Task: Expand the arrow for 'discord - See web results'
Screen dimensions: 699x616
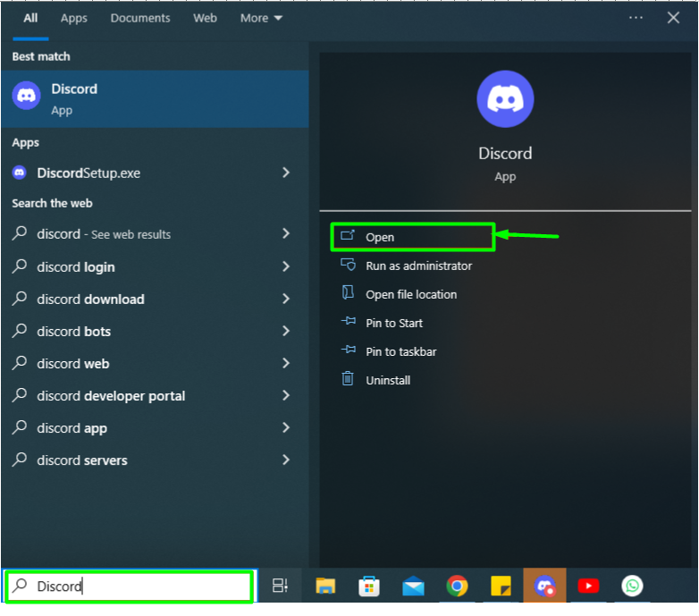Action: tap(286, 233)
